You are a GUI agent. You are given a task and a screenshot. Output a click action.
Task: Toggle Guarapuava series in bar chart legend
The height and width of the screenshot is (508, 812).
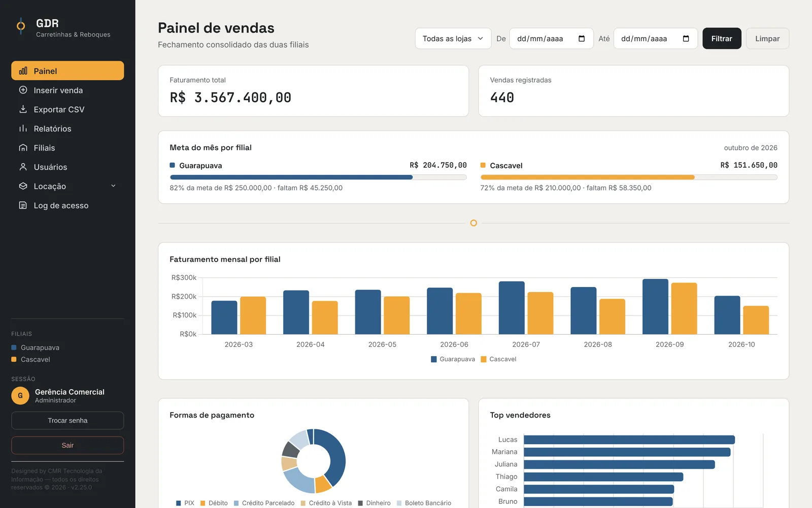[x=453, y=359]
